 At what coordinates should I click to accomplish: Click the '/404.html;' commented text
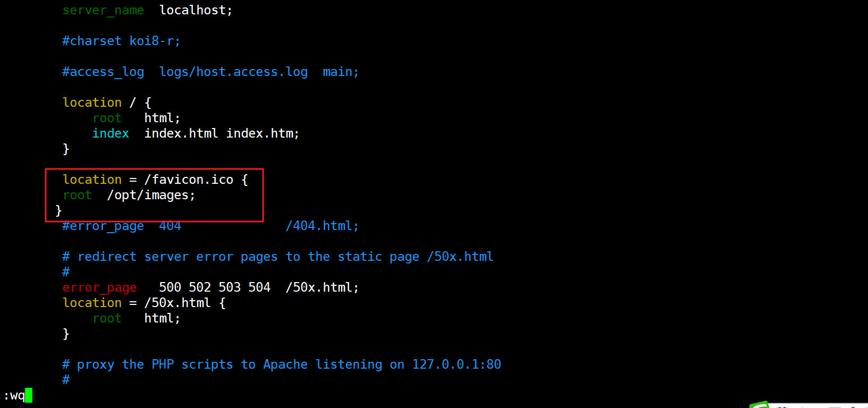322,226
